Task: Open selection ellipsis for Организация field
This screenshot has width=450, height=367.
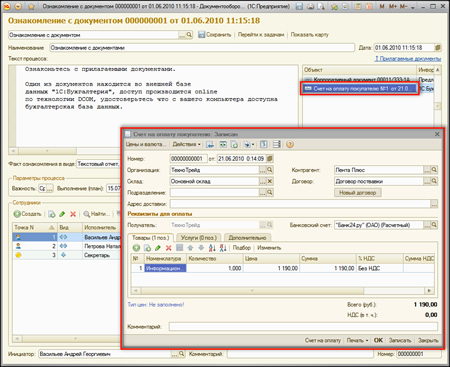Action: (263, 170)
